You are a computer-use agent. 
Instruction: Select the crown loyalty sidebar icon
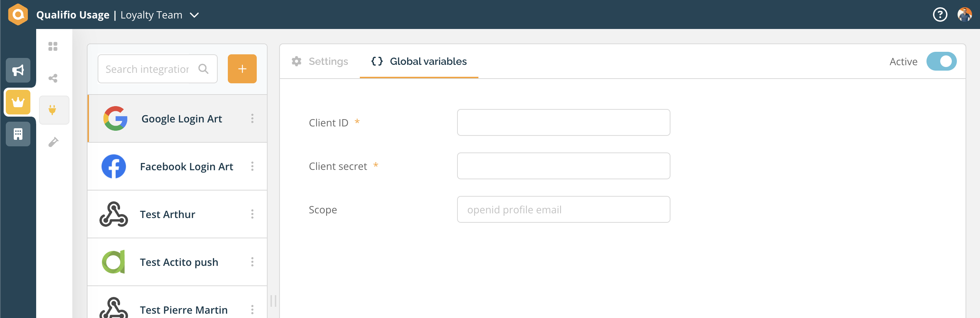(x=18, y=102)
